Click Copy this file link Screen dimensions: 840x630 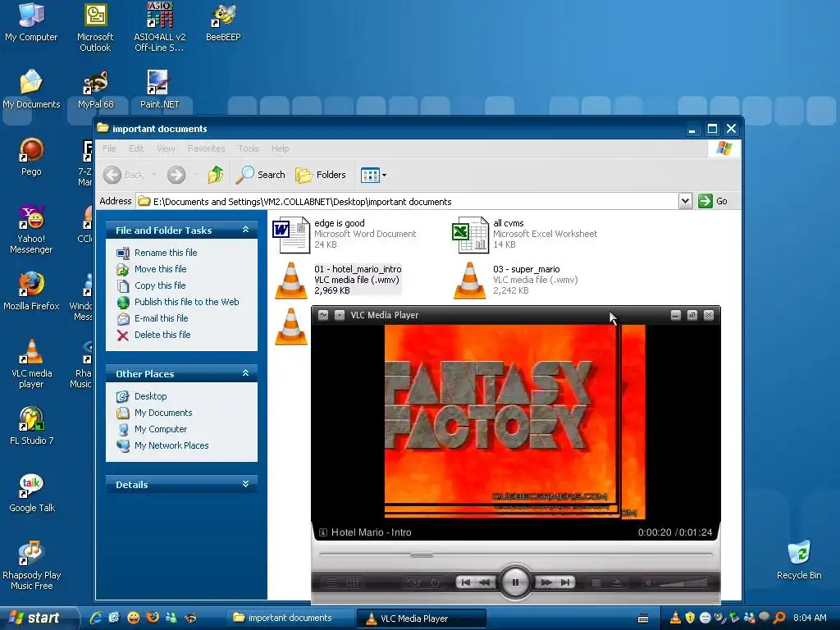click(x=160, y=285)
